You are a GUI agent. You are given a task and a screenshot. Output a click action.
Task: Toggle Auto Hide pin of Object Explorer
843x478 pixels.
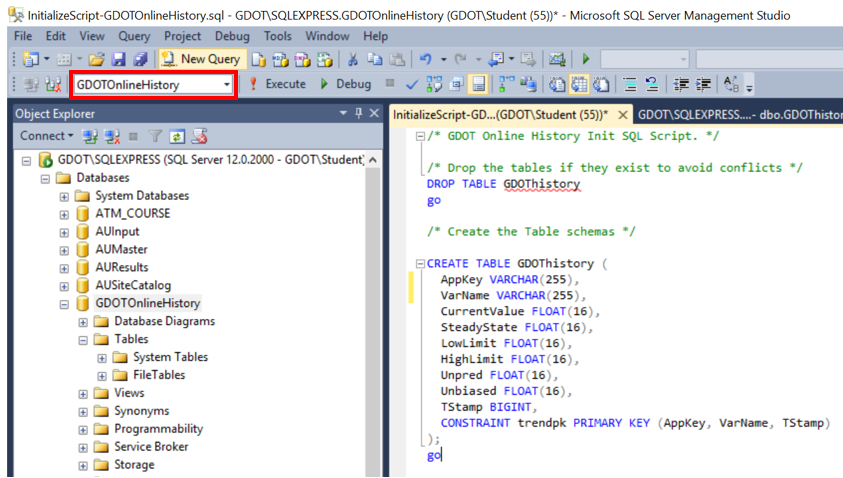pyautogui.click(x=359, y=113)
